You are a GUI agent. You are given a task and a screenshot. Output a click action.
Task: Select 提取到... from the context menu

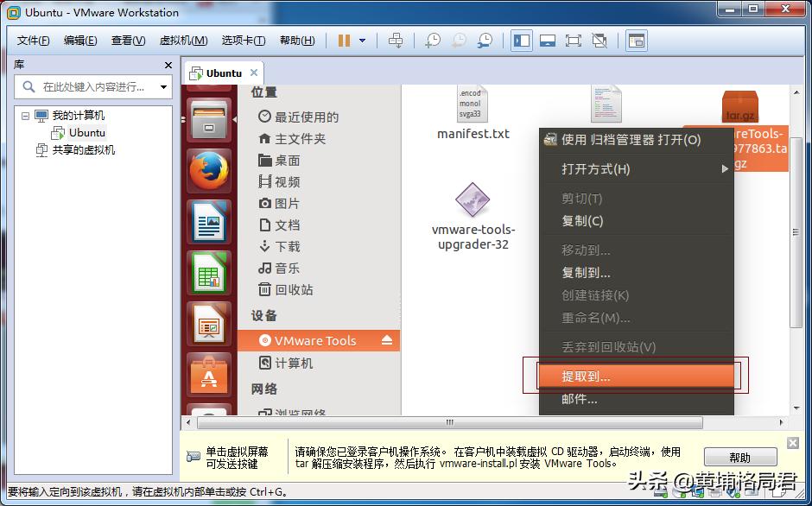pyautogui.click(x=639, y=375)
